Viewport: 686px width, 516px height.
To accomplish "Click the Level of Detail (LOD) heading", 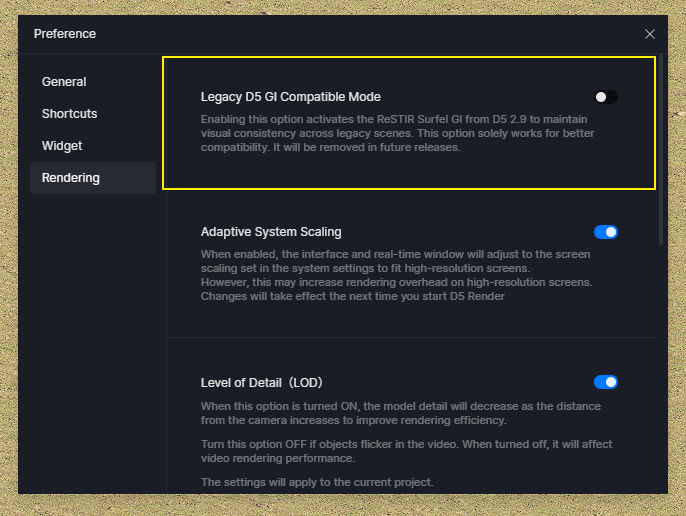I will click(x=262, y=383).
